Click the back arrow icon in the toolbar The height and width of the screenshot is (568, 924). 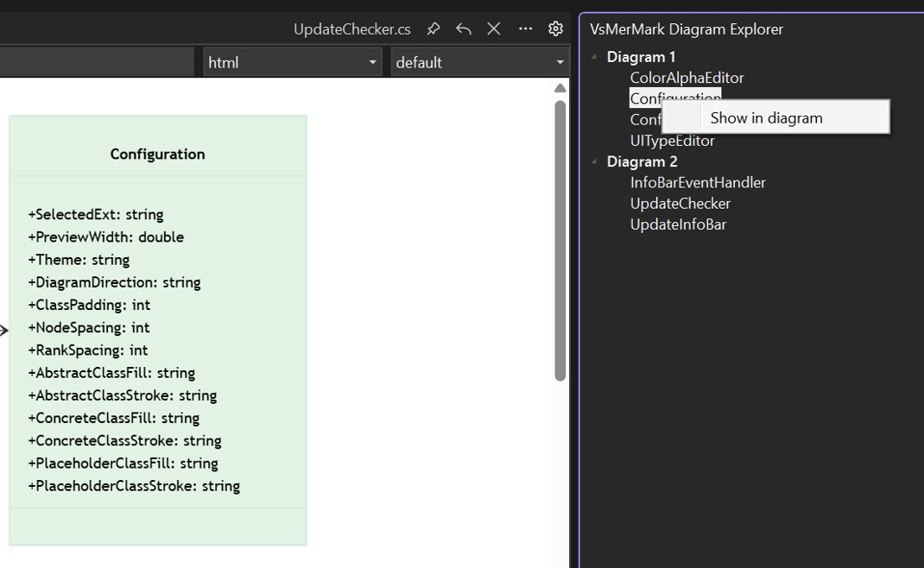[x=464, y=28]
